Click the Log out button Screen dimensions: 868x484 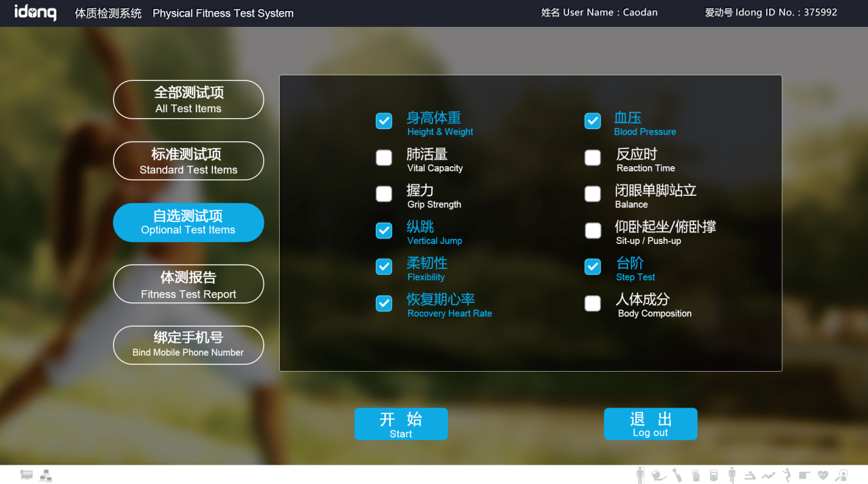pos(650,424)
